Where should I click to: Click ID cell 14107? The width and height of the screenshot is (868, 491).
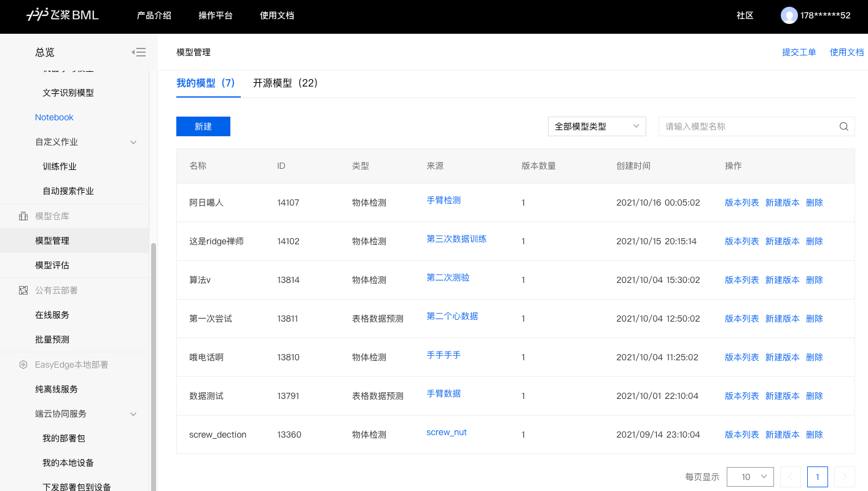[x=288, y=203]
